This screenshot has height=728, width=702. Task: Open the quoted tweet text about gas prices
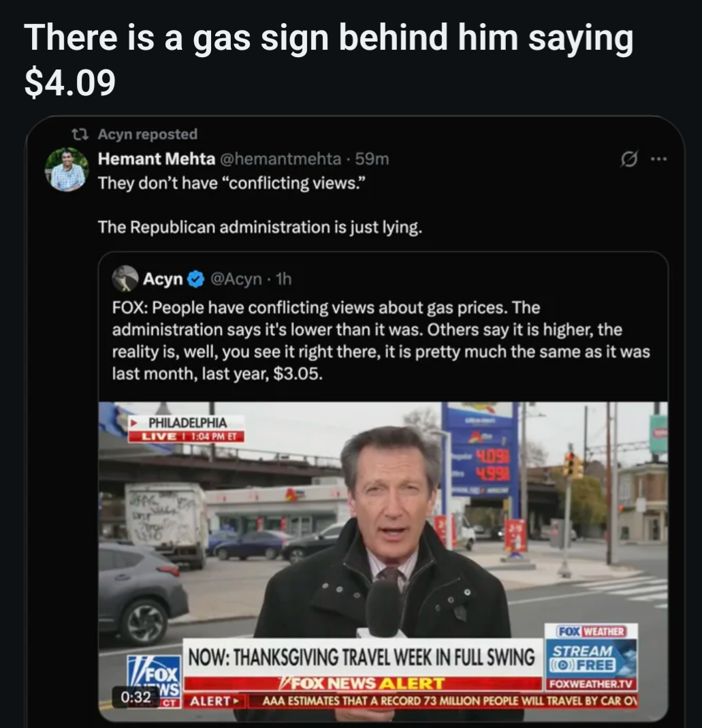point(381,341)
